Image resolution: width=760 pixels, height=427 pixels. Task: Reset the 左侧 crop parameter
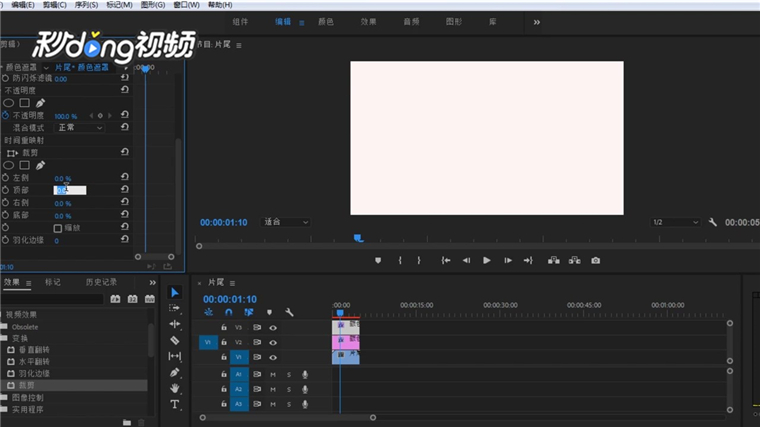pyautogui.click(x=125, y=177)
